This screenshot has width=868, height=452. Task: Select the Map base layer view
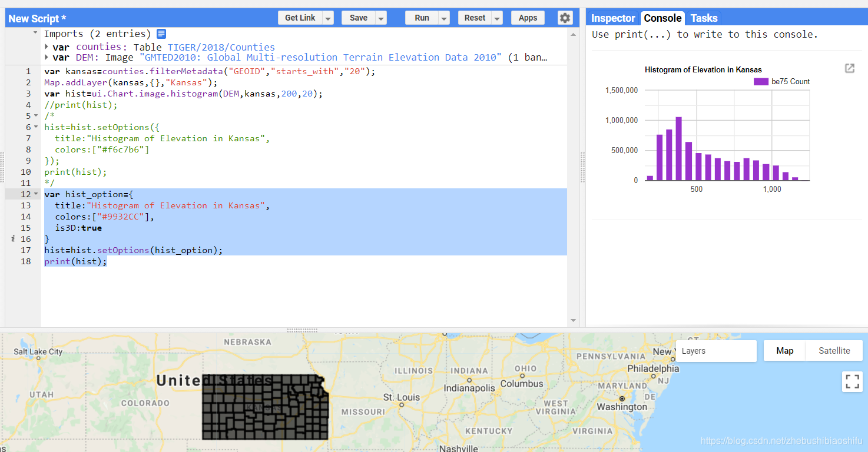pos(784,351)
